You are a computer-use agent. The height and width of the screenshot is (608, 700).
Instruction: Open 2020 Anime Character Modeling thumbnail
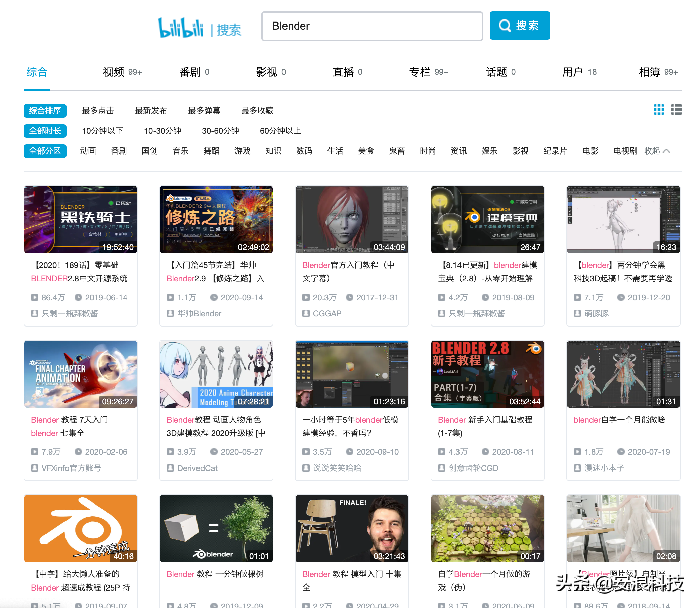(216, 374)
